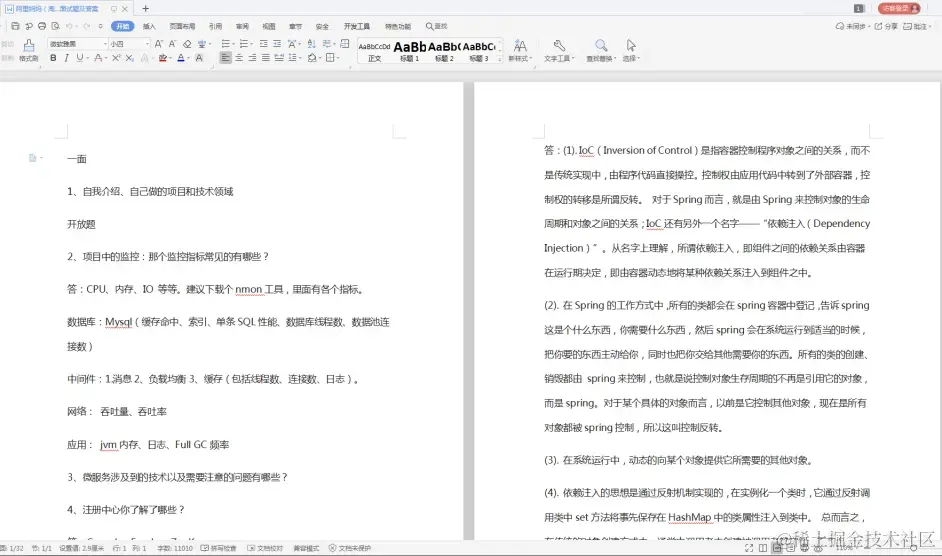942x556 pixels.
Task: Click the Subscript icon
Action: (130, 58)
